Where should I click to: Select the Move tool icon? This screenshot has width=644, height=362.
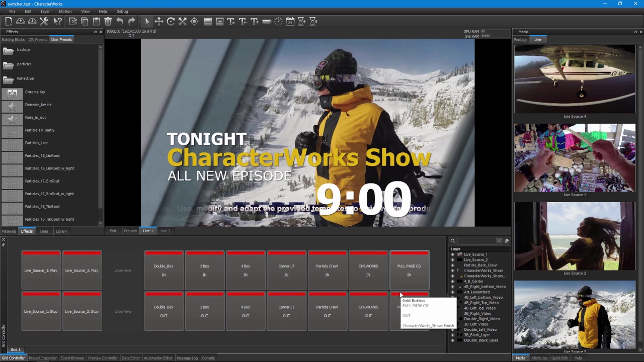click(158, 21)
